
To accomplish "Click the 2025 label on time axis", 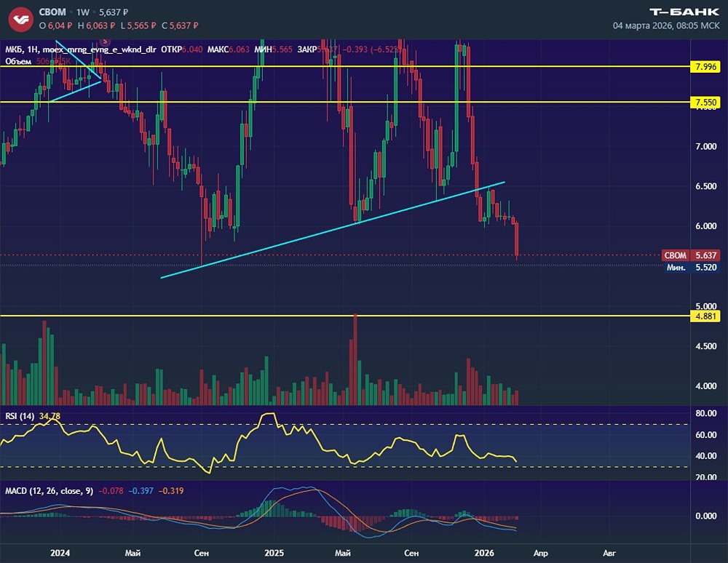I will click(274, 553).
